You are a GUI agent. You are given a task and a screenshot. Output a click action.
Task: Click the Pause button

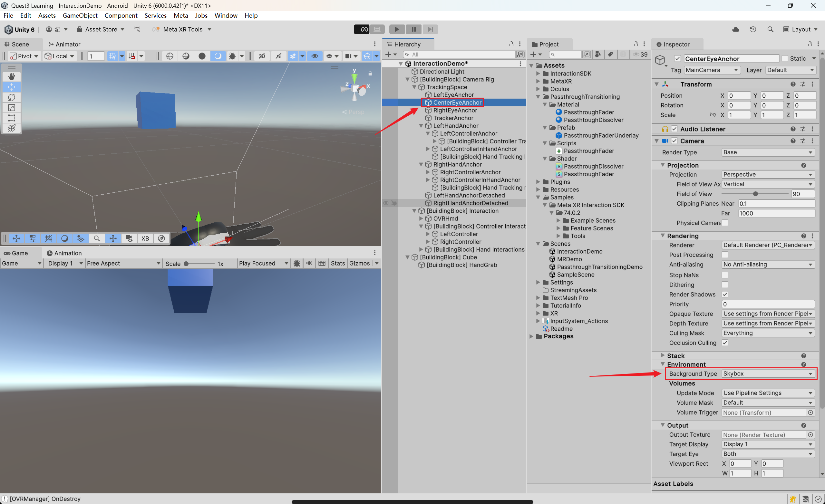tap(413, 29)
